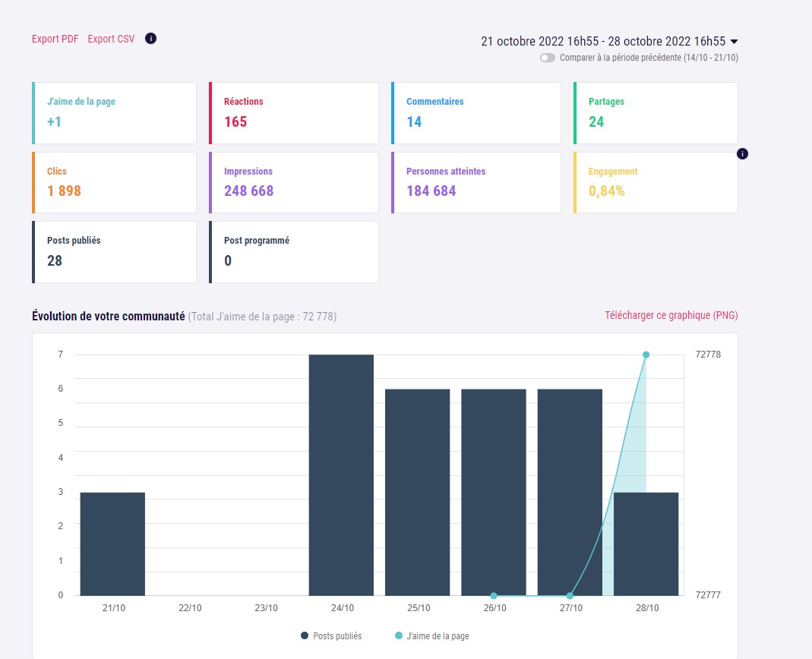Enable Comparer à la période précédente switch

pos(548,58)
